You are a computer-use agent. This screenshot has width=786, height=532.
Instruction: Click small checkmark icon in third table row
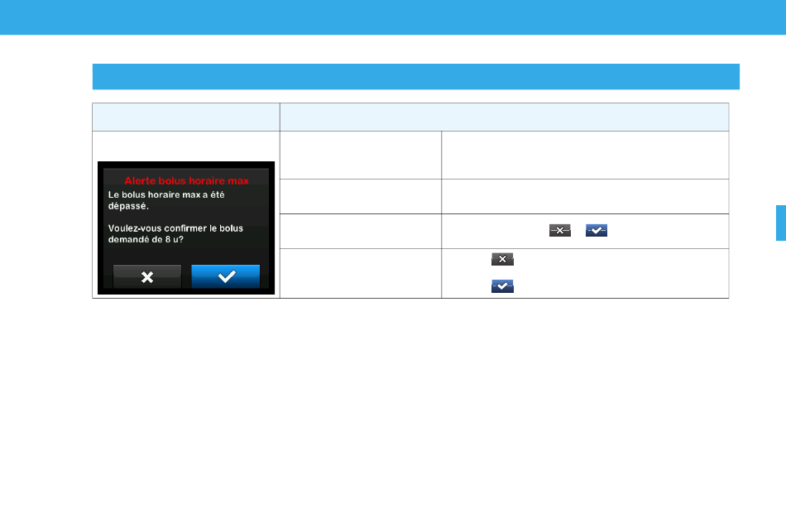(597, 232)
